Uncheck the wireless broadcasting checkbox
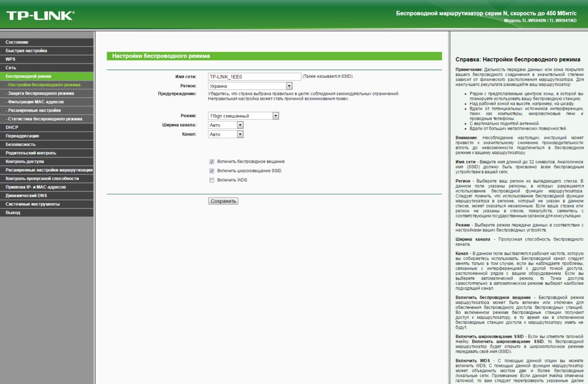588x384 pixels. tap(212, 161)
